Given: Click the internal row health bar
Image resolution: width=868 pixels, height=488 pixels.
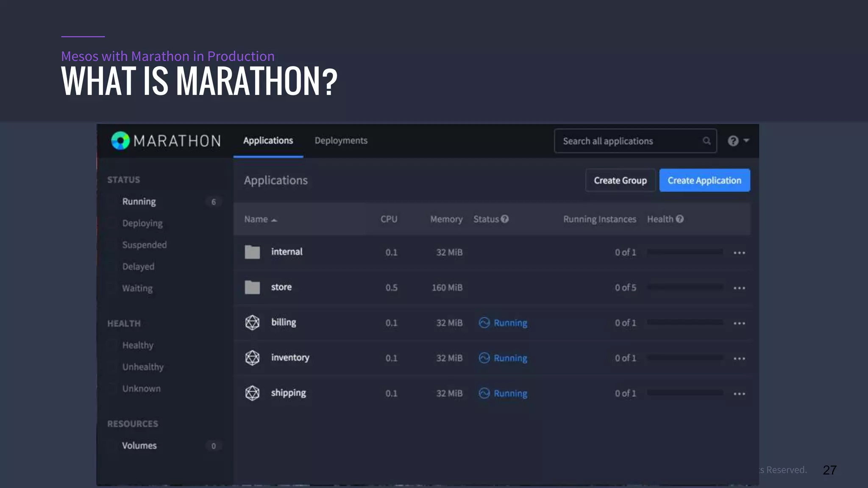Looking at the screenshot, I should click(x=685, y=252).
